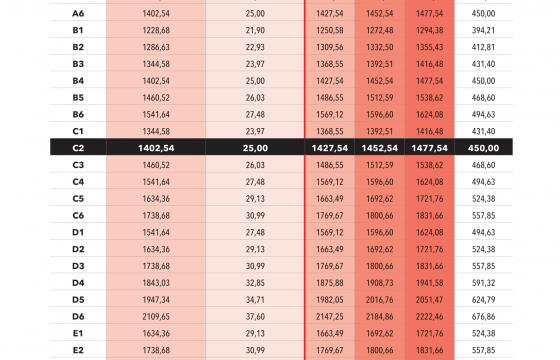Click 37,60 in row D6
The width and height of the screenshot is (560, 360).
point(255,316)
